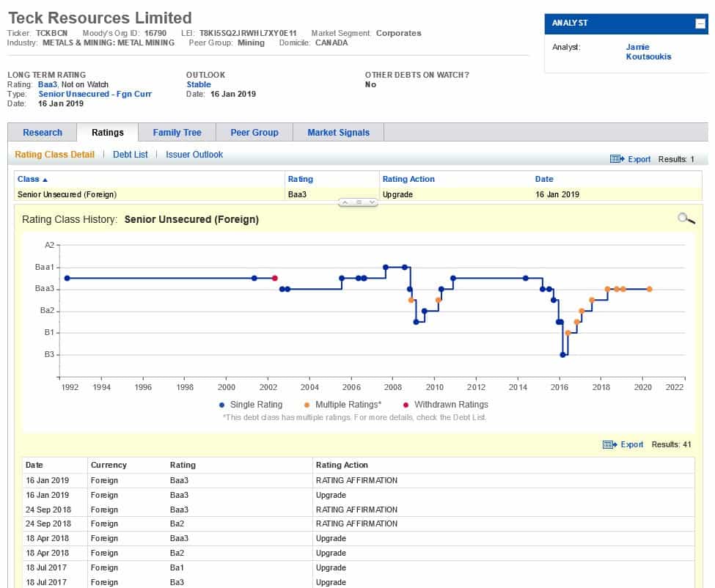
Task: Click the Rating Action header in history table
Action: (342, 465)
